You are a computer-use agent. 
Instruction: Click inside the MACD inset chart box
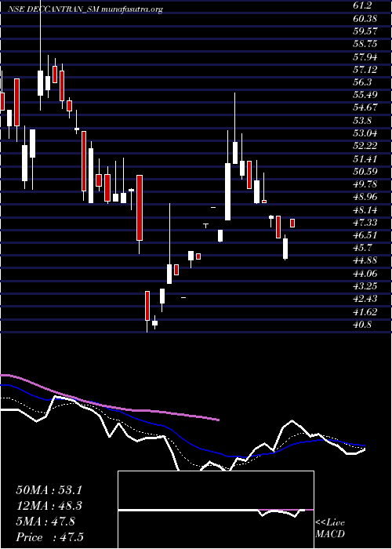point(216,510)
